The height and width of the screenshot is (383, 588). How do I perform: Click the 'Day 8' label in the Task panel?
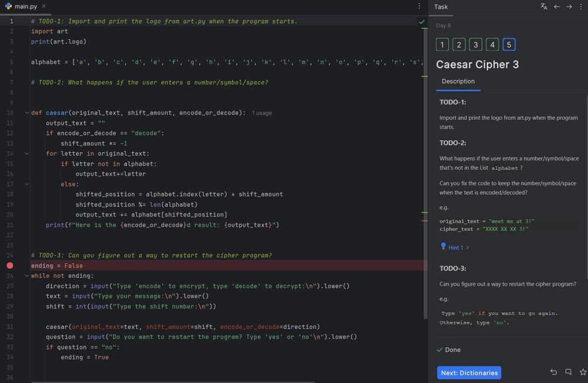click(443, 25)
